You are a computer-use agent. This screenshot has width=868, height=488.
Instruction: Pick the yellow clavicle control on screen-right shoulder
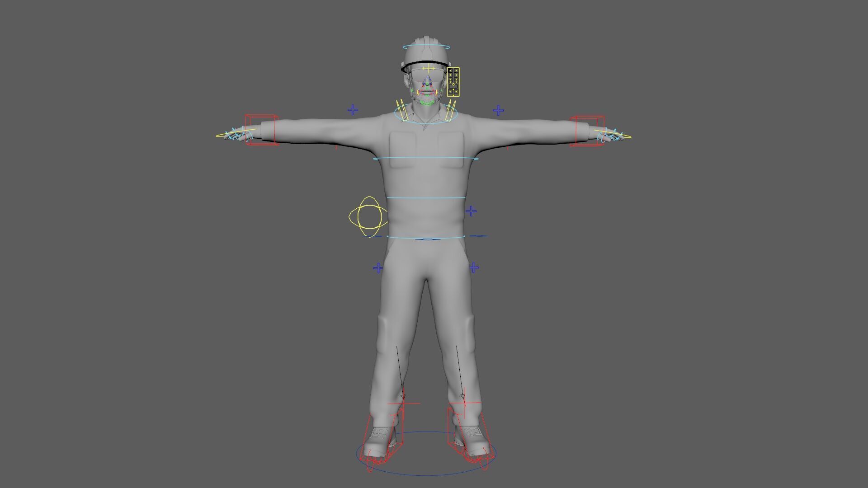450,111
